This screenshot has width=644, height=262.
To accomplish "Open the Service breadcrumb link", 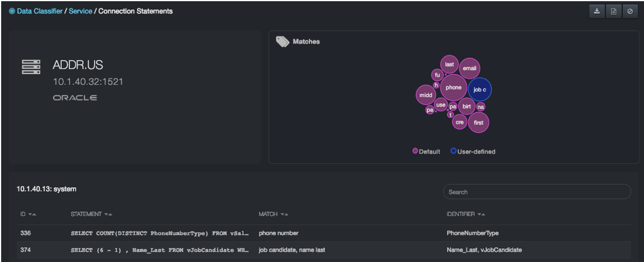I will 81,11.
